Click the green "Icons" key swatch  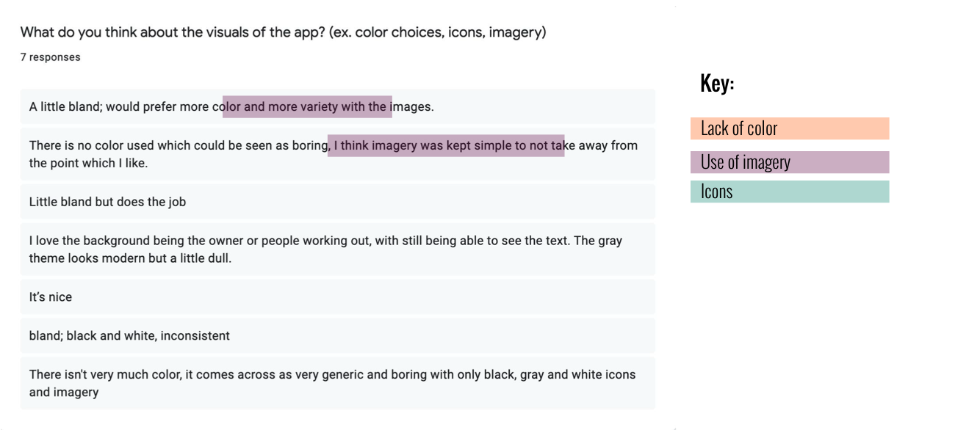(789, 192)
